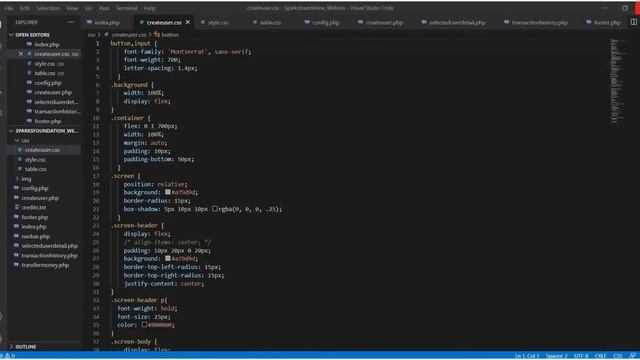Click line number 17 in the gutter

pyautogui.click(x=96, y=176)
